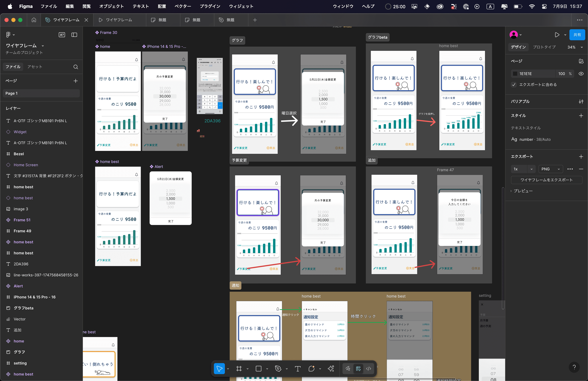Open the presentation options chevron

tap(565, 35)
